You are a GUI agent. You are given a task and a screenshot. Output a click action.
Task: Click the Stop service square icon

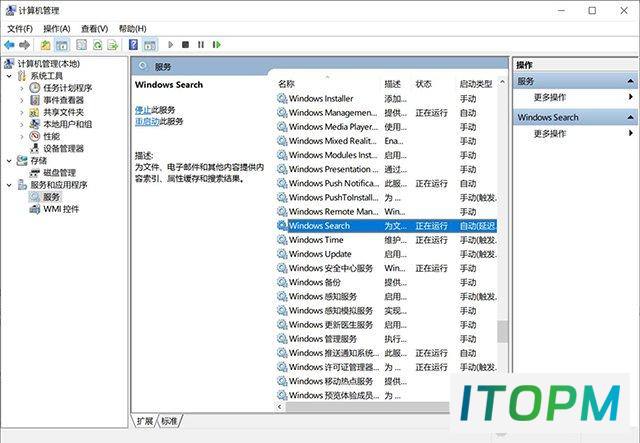point(185,45)
